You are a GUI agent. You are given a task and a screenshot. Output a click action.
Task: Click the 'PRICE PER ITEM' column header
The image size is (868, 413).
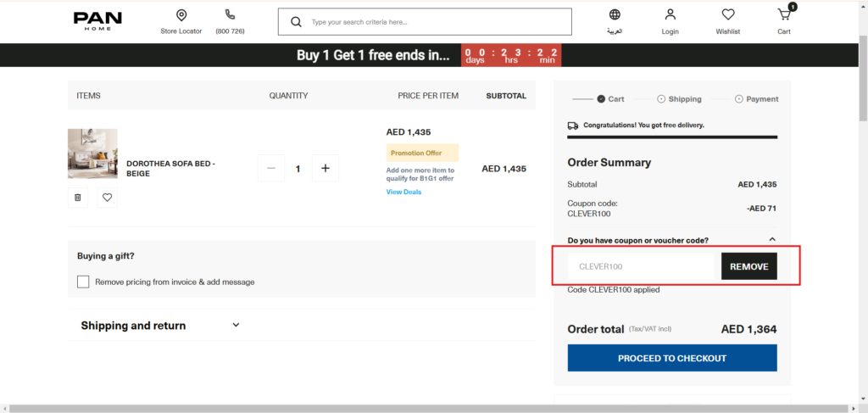coord(428,96)
